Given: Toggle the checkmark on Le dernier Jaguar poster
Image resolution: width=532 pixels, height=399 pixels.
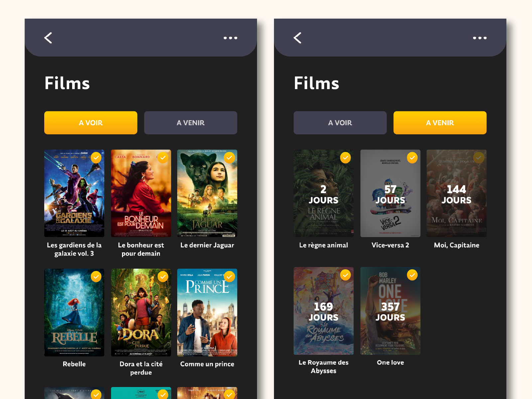Looking at the screenshot, I should pos(229,158).
